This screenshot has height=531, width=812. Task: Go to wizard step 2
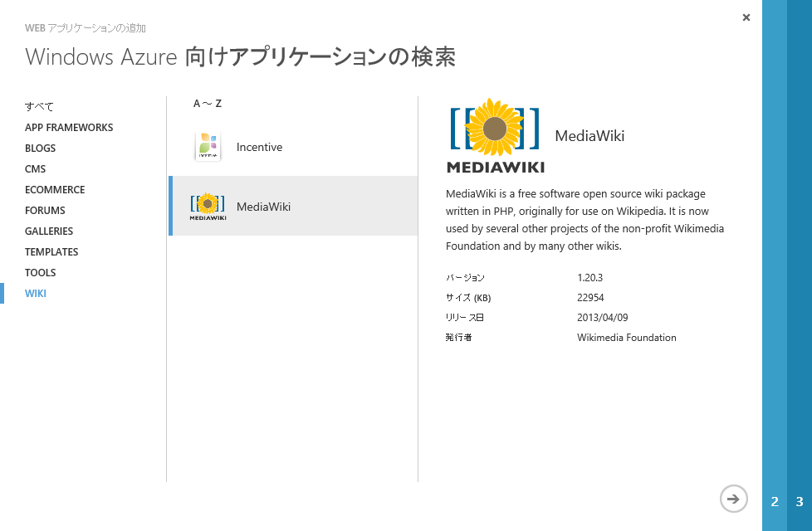point(775,501)
